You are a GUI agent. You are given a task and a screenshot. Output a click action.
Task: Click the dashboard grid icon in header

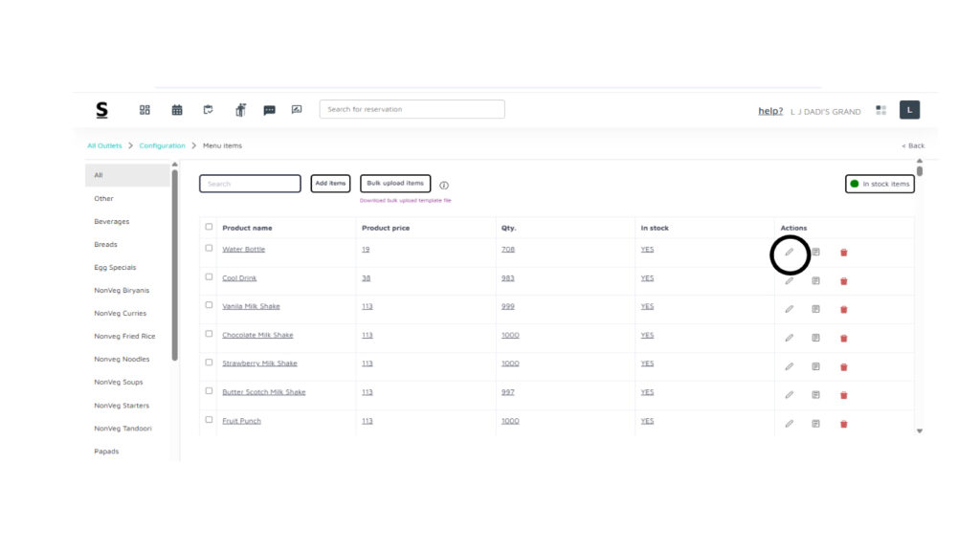coord(145,110)
